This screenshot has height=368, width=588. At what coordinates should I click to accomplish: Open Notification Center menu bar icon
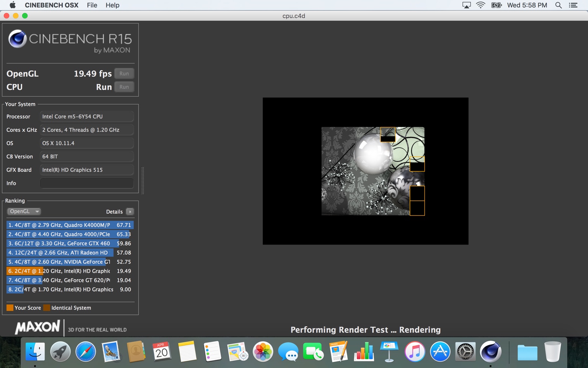pyautogui.click(x=573, y=5)
